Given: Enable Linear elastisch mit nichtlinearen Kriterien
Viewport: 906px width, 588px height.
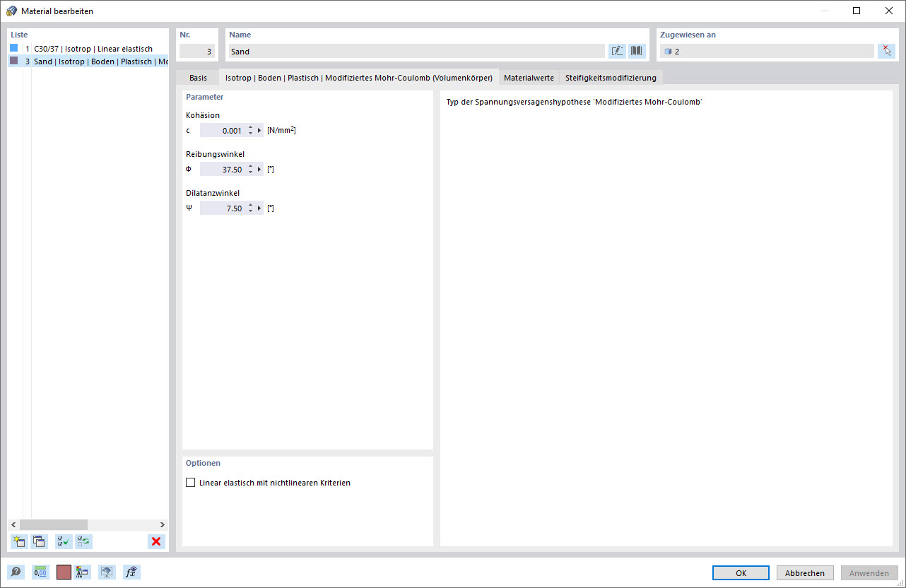Looking at the screenshot, I should [190, 483].
